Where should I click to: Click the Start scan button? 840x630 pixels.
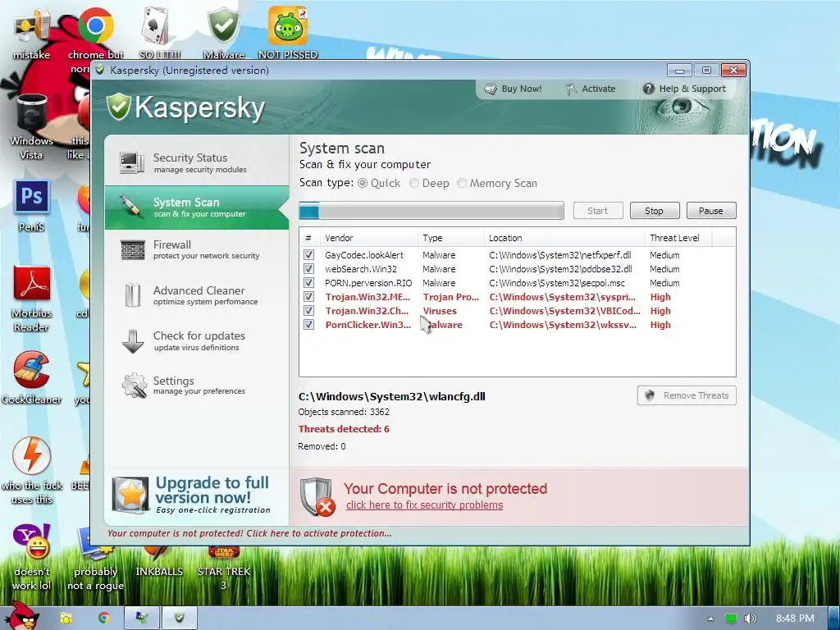tap(598, 211)
